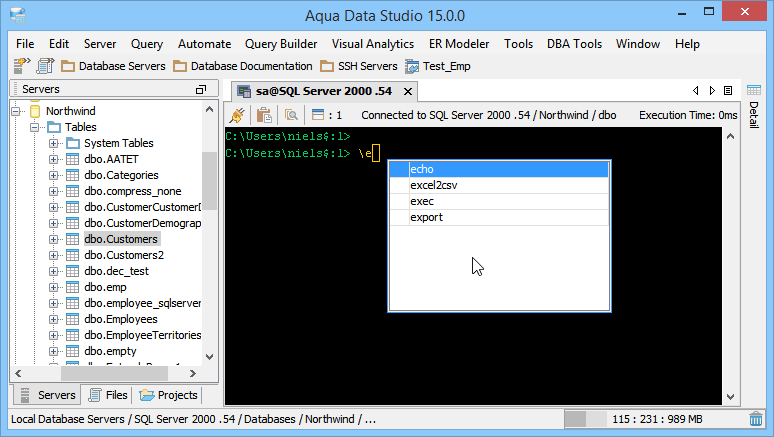
Task: Select the dbo.Employees table
Action: pos(120,319)
